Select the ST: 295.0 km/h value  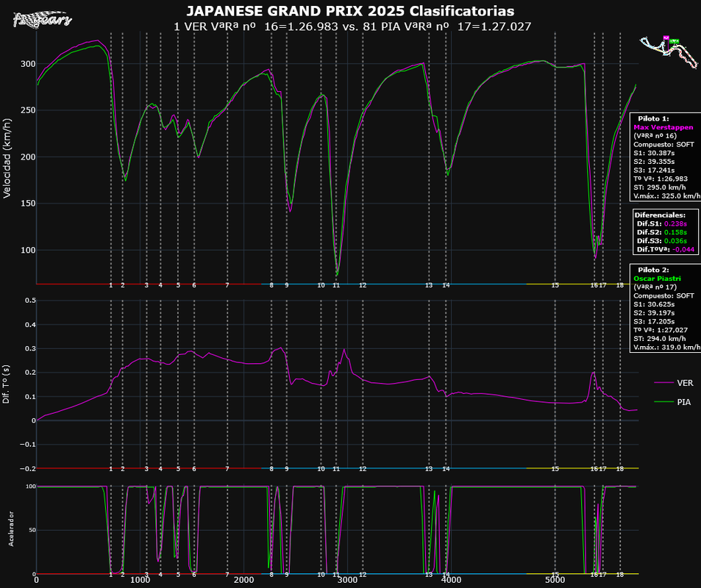pyautogui.click(x=659, y=187)
